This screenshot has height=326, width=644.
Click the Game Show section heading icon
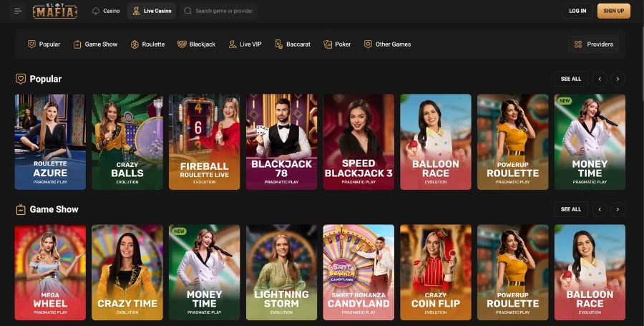21,210
